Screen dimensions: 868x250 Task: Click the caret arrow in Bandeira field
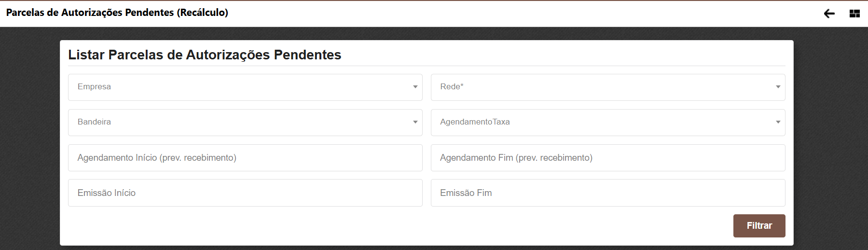coord(415,122)
